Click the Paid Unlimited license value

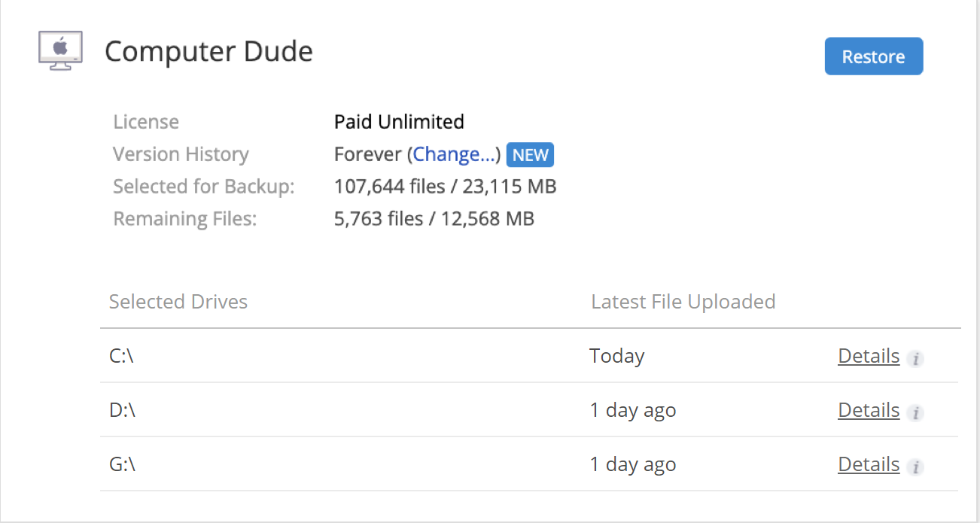[x=399, y=122]
